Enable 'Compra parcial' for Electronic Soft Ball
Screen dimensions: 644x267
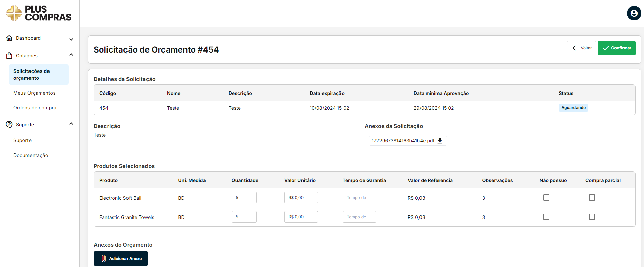pos(592,198)
